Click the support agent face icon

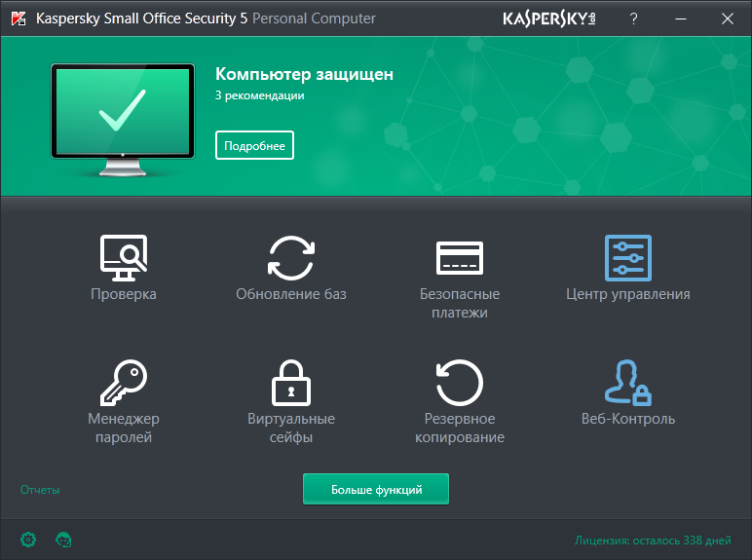point(64,539)
